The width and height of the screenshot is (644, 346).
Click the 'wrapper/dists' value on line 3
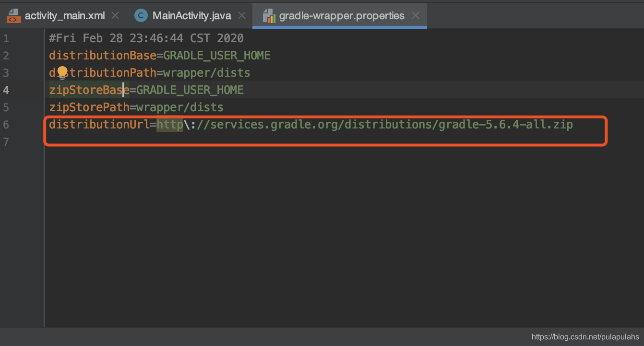pyautogui.click(x=207, y=73)
